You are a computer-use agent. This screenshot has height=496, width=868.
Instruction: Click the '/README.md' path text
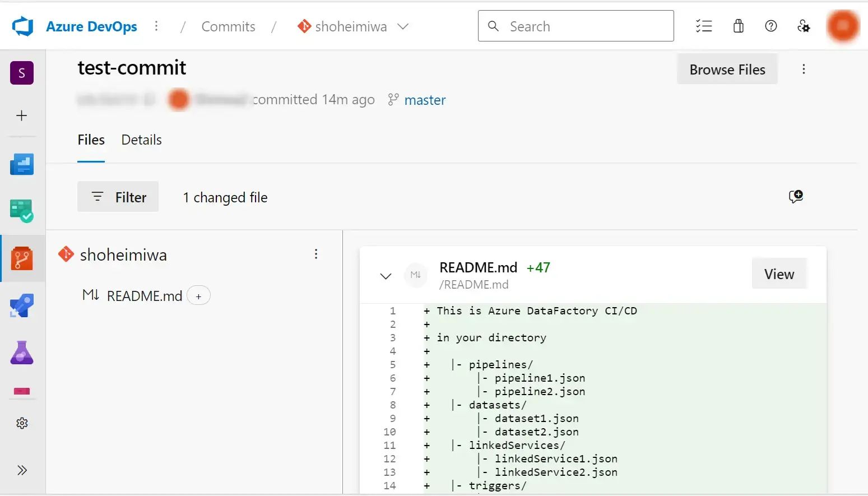(474, 285)
